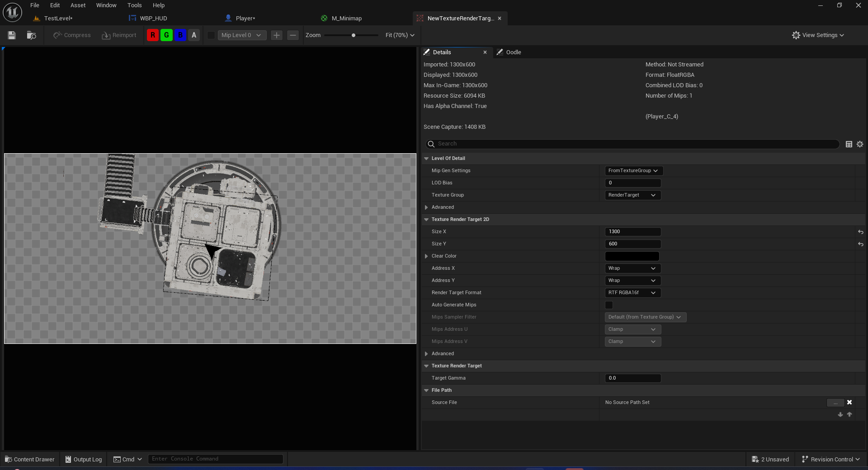
Task: Click the Details search field
Action: pyautogui.click(x=632, y=144)
